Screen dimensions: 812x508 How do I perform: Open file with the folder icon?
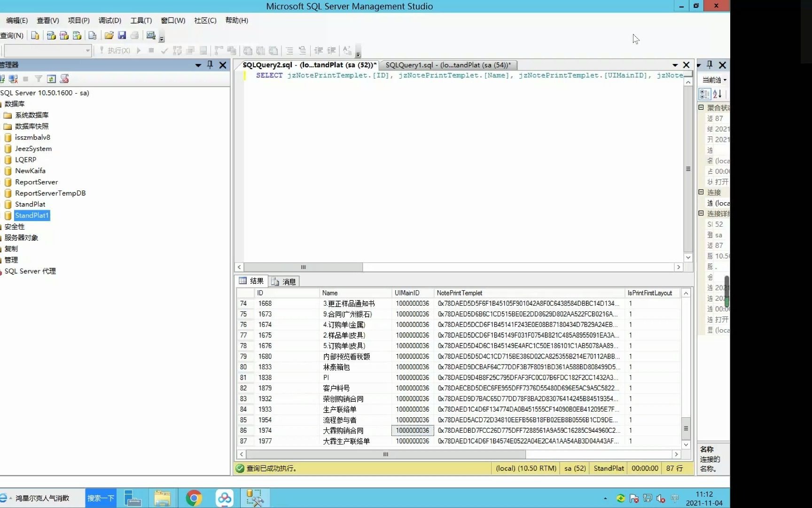tap(109, 35)
